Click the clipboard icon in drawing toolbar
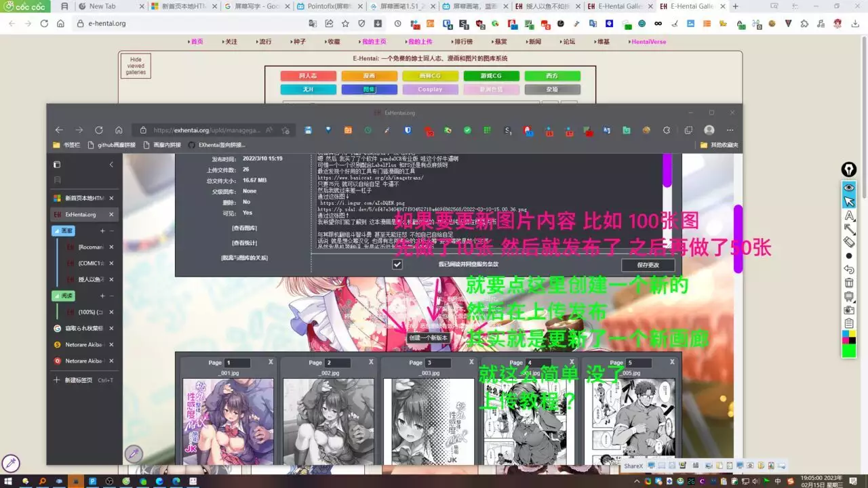Screen dimensions: 868x488 [848, 323]
